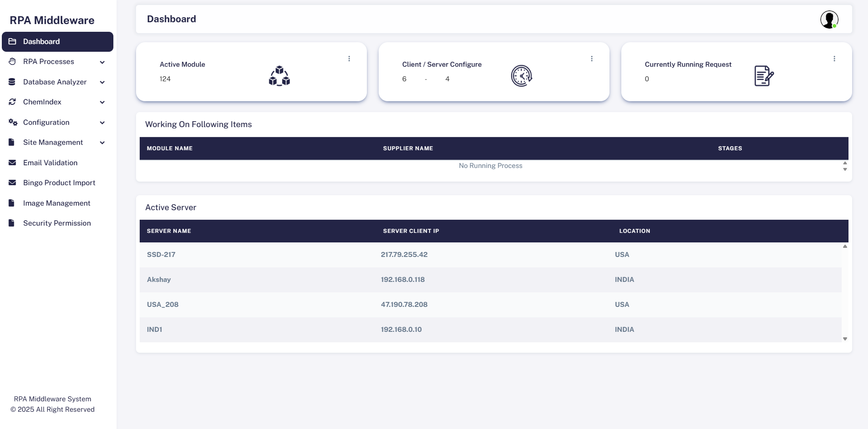Open the Email Validation page

pyautogui.click(x=50, y=163)
